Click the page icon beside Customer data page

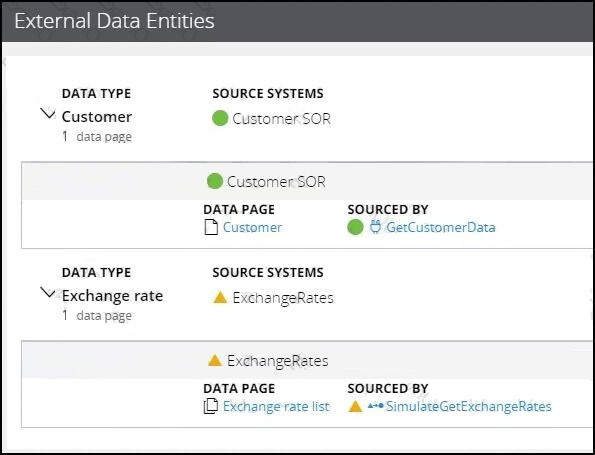click(211, 227)
